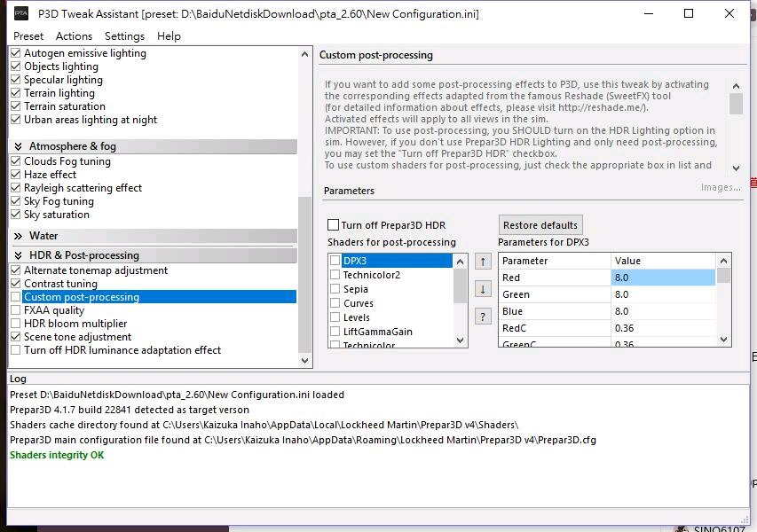Select the Green value 8.0 cell
This screenshot has width=757, height=532.
pos(663,294)
